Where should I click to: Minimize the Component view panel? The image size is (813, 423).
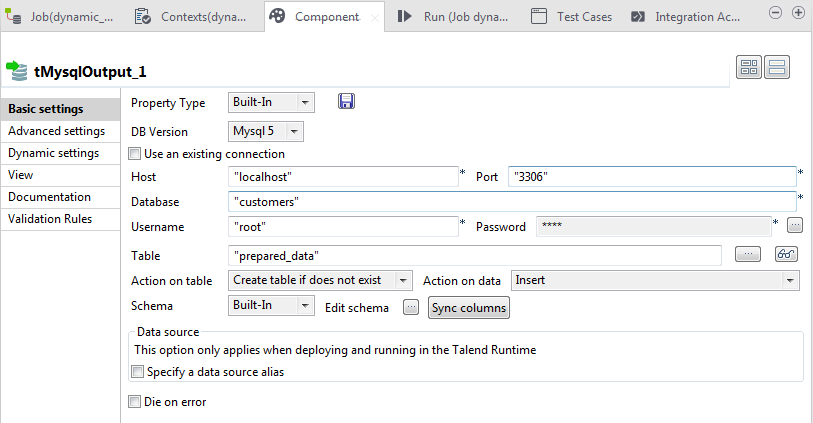pos(776,12)
